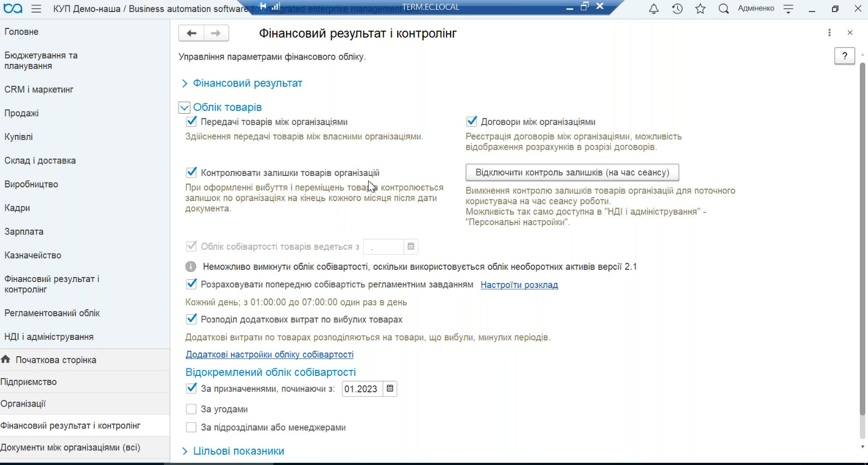Click the home icon for Початкова сторінка
This screenshot has height=465, width=868.
(6, 360)
